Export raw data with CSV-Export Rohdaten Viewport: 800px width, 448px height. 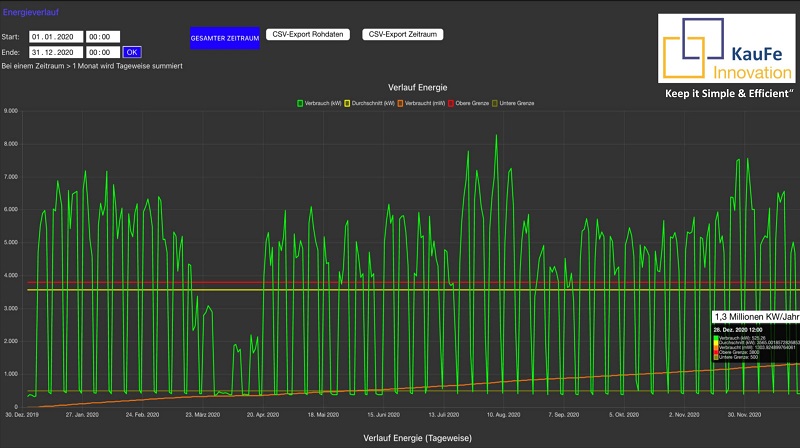pos(309,34)
